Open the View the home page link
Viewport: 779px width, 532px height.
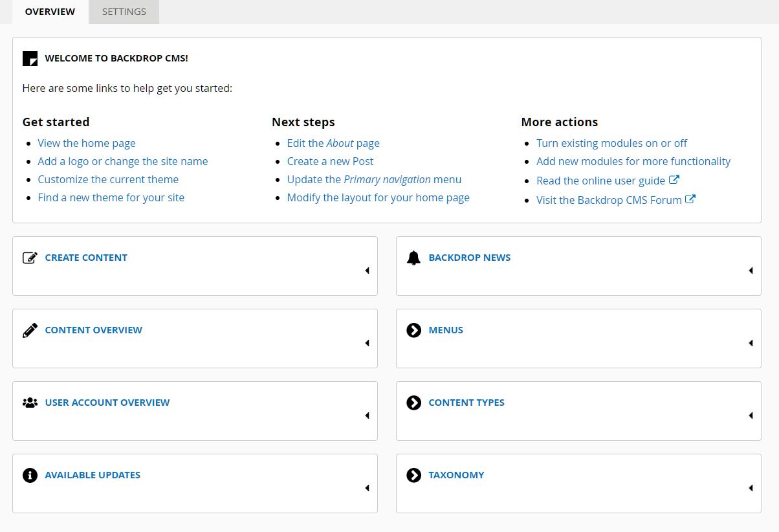click(87, 143)
